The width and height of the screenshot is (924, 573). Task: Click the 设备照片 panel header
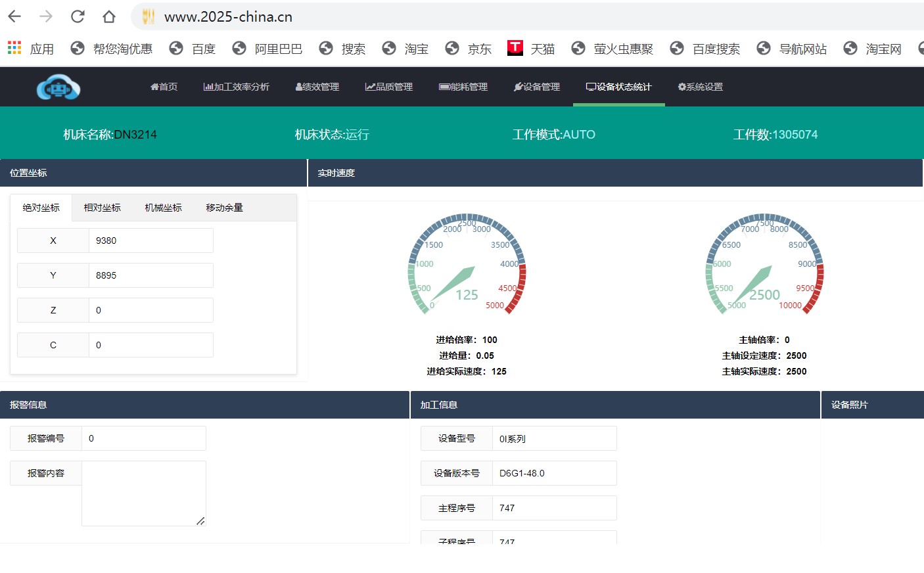[873, 405]
